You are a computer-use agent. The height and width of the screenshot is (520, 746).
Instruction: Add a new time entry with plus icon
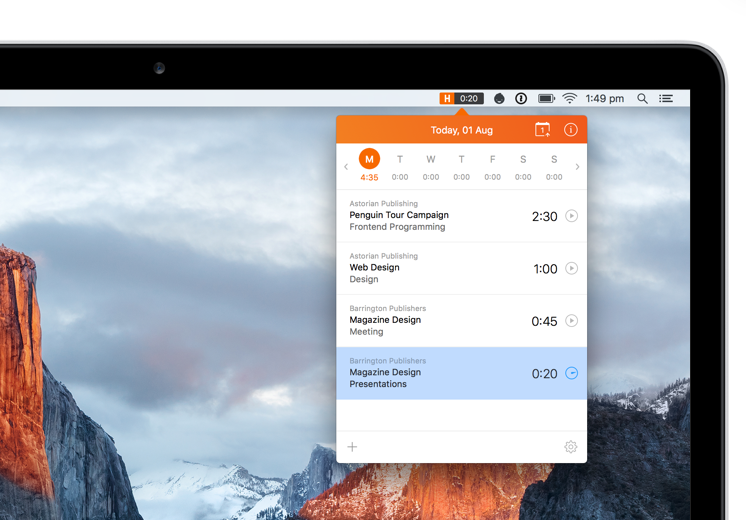pyautogui.click(x=352, y=447)
